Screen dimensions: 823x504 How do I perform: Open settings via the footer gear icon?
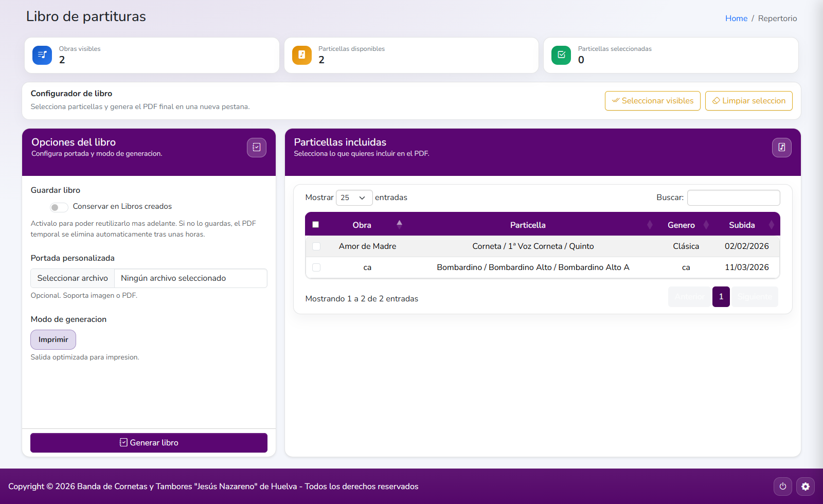[x=806, y=487]
